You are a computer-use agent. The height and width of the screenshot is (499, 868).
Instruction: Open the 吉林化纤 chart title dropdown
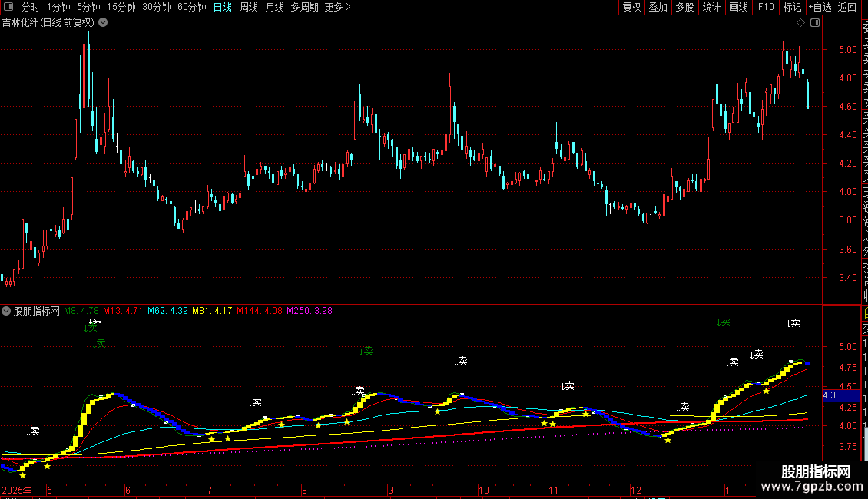(x=103, y=23)
